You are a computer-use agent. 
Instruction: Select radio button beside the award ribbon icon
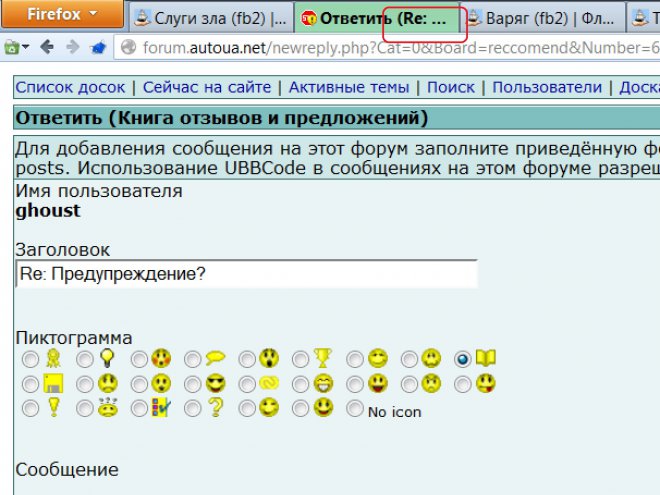click(x=30, y=358)
